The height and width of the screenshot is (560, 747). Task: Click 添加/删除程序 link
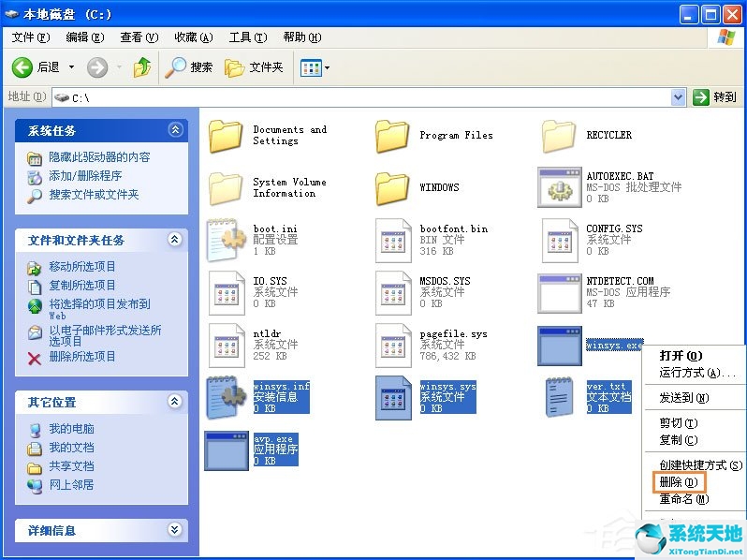coord(85,176)
